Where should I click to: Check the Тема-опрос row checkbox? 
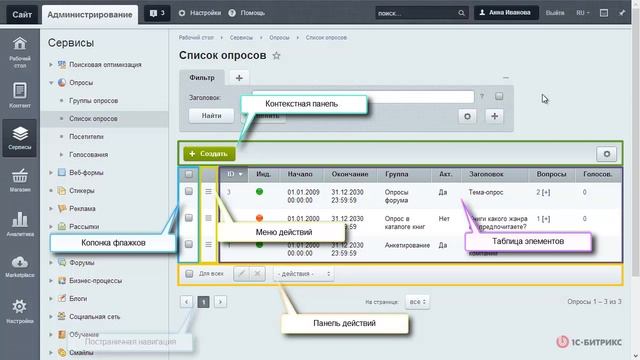tap(189, 191)
